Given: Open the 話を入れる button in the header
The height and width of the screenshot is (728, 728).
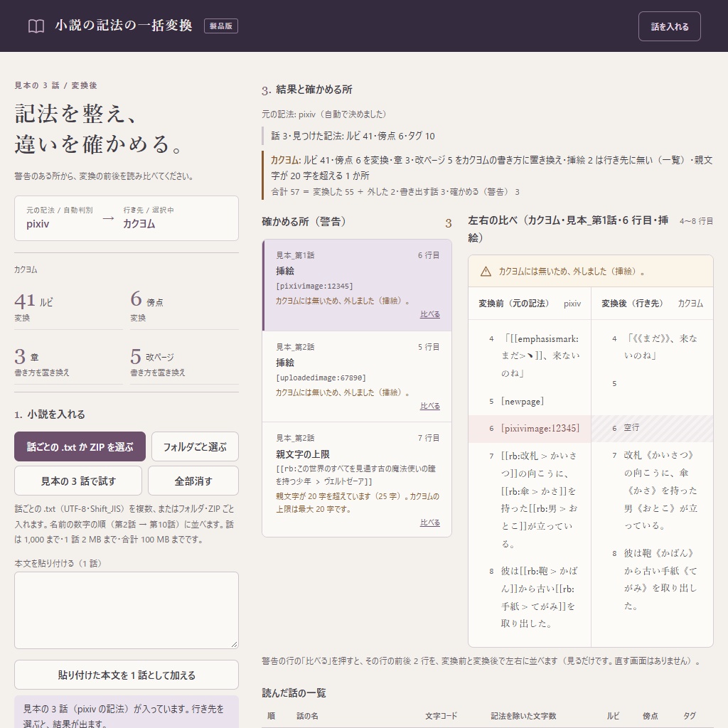Looking at the screenshot, I should (x=670, y=26).
